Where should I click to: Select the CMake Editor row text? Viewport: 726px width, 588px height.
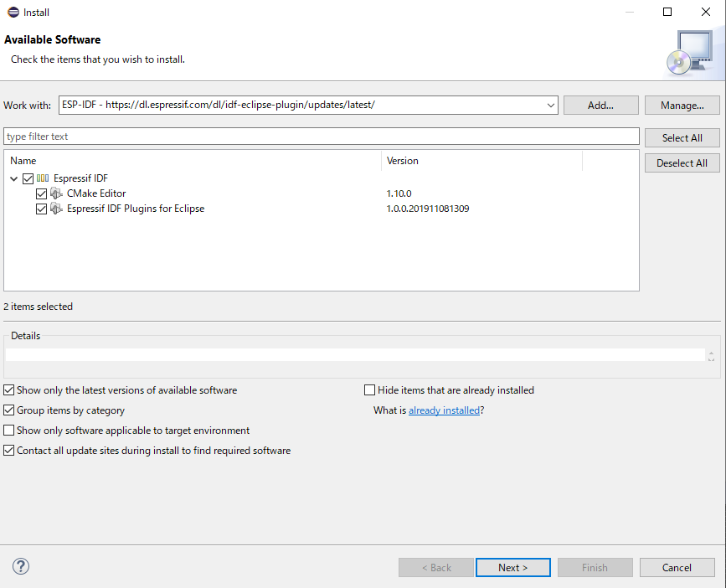click(x=96, y=193)
